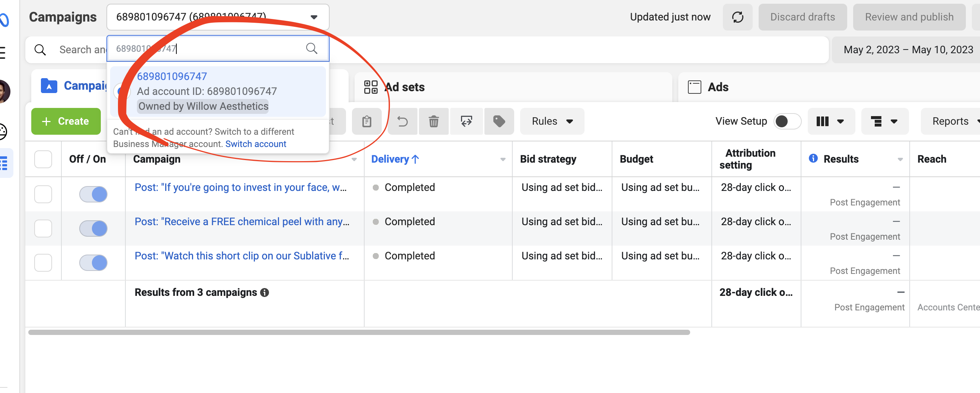The image size is (980, 393).
Task: Click the info icon next to Results header
Action: click(813, 158)
